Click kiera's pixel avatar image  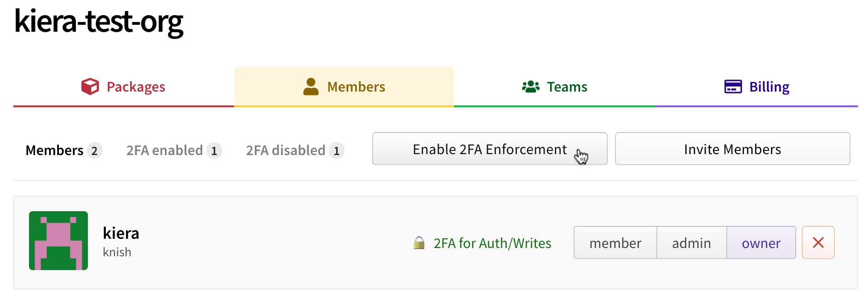click(x=58, y=241)
